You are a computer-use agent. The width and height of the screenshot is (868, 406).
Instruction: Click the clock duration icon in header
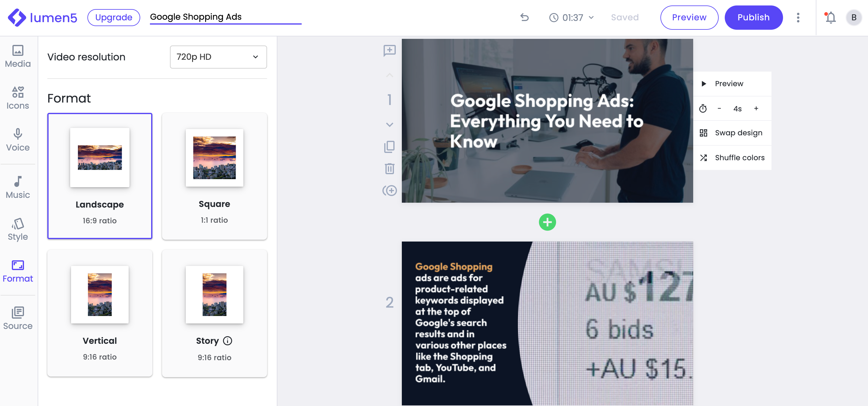pos(554,18)
